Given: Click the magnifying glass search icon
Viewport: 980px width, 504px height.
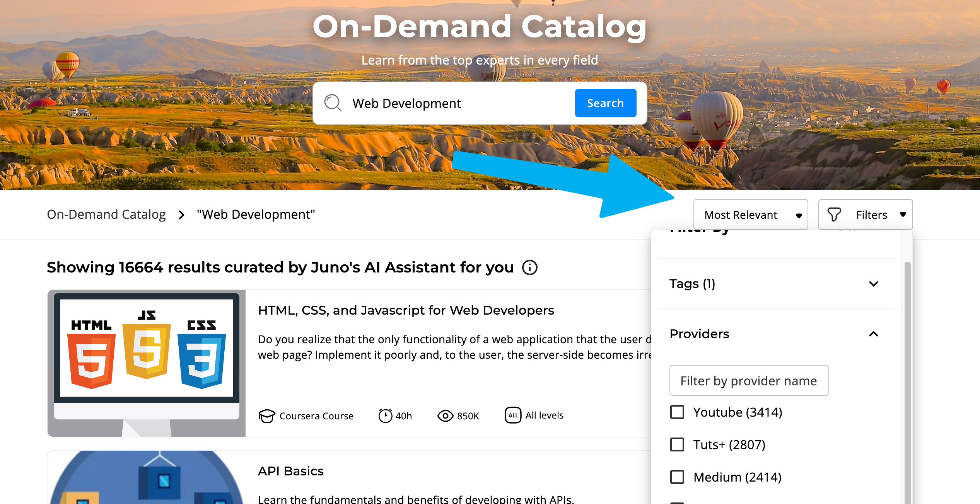Looking at the screenshot, I should 333,103.
